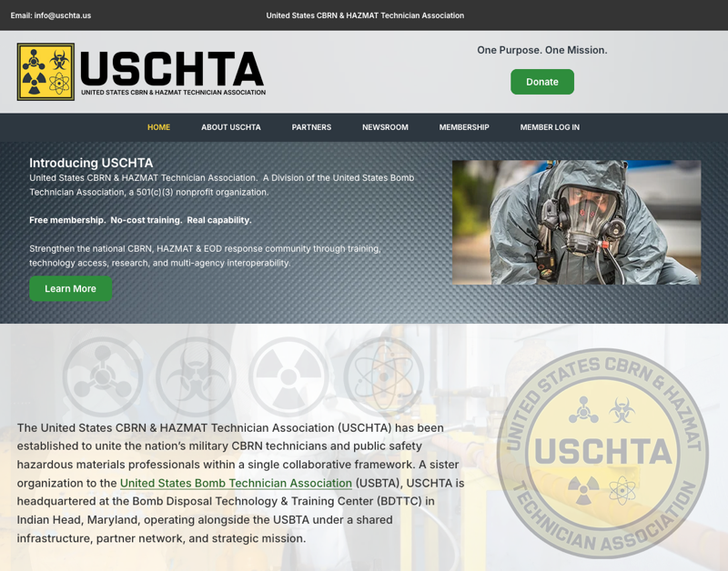Click the large gray radiation trefoil watermark
Image resolution: width=728 pixels, height=571 pixels.
pos(288,376)
